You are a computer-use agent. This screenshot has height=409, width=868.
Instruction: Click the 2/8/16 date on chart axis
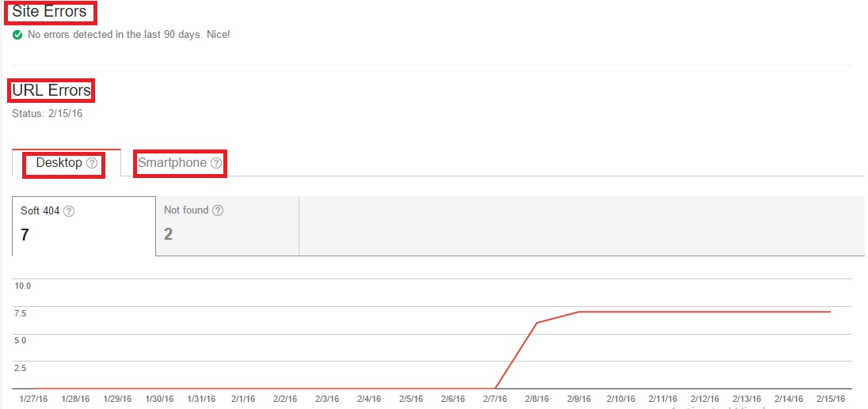[x=536, y=399]
